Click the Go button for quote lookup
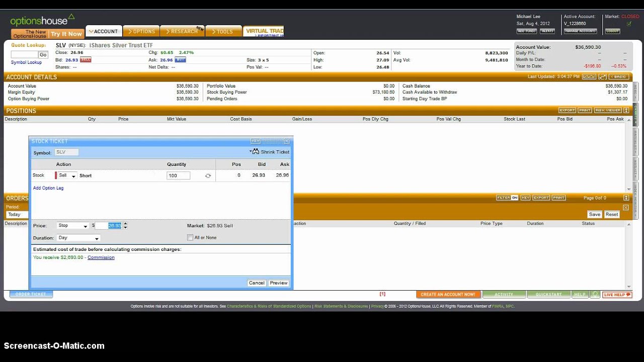Viewport: 644px width, 362px height. coord(43,55)
